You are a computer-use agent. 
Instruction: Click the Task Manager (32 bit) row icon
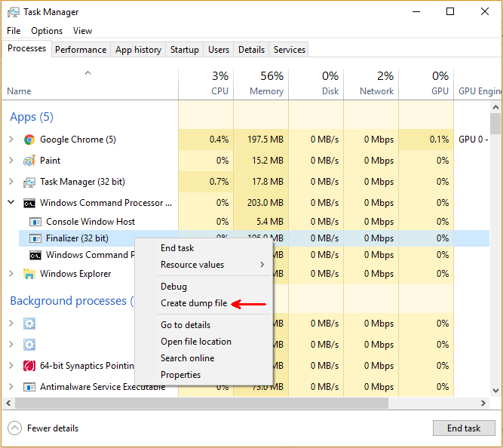coord(29,183)
